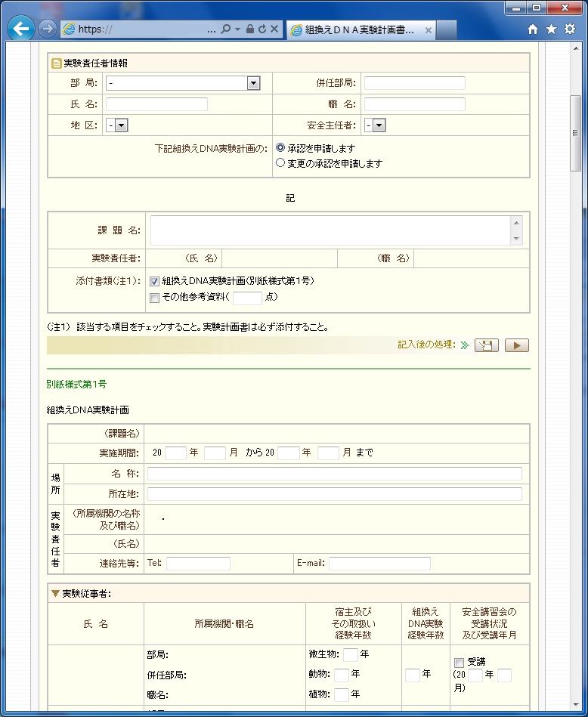The image size is (588, 717).
Task: Open the Tools gear icon
Action: tap(570, 29)
